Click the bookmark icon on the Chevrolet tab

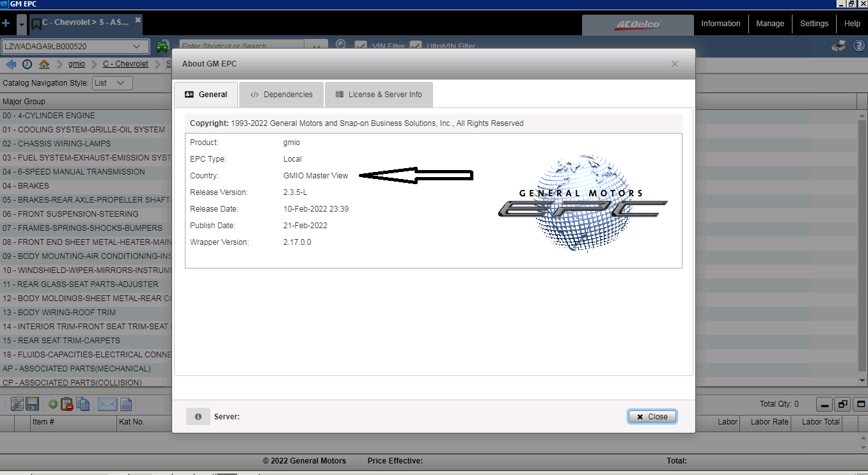(x=36, y=24)
